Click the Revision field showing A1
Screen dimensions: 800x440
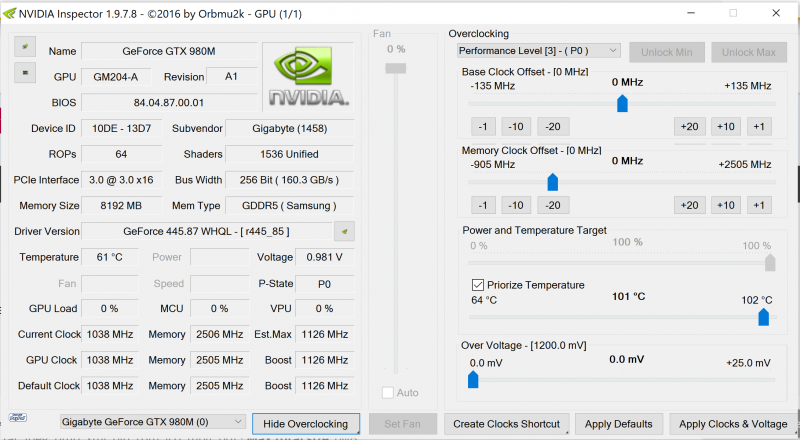click(x=231, y=77)
